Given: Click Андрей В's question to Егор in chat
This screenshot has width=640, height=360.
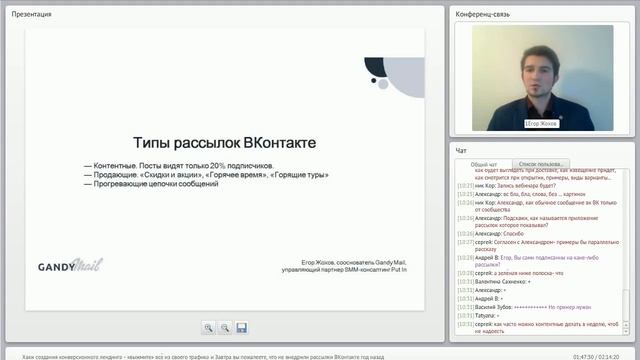Looking at the screenshot, I should coord(528,261).
